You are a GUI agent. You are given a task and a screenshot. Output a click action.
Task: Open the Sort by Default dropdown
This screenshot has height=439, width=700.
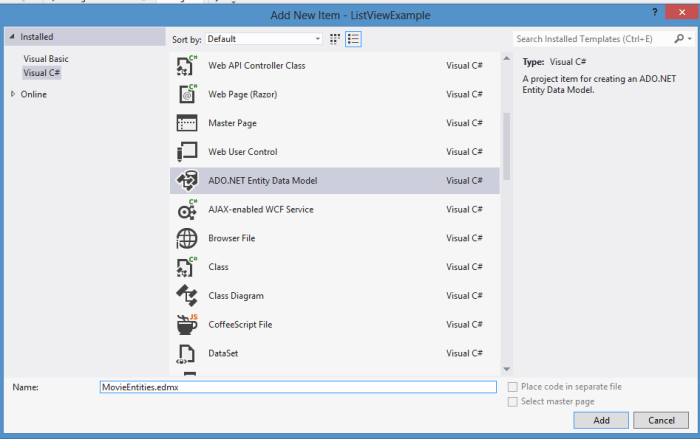point(264,39)
